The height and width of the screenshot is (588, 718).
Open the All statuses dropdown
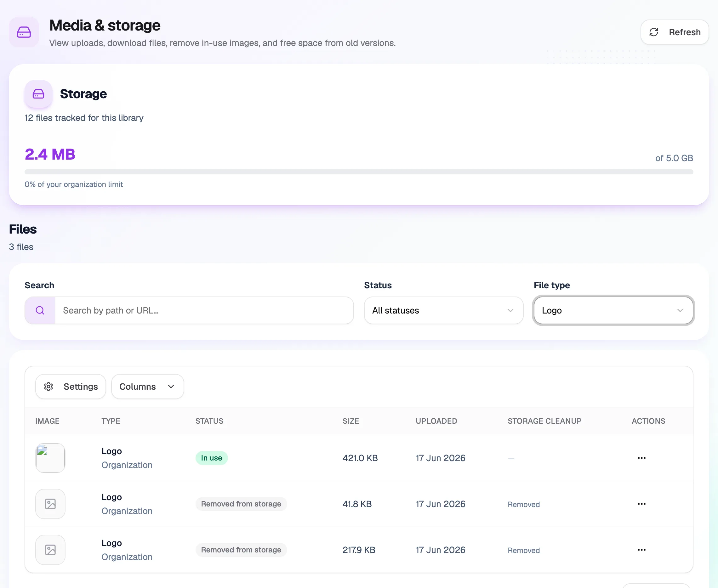(443, 310)
